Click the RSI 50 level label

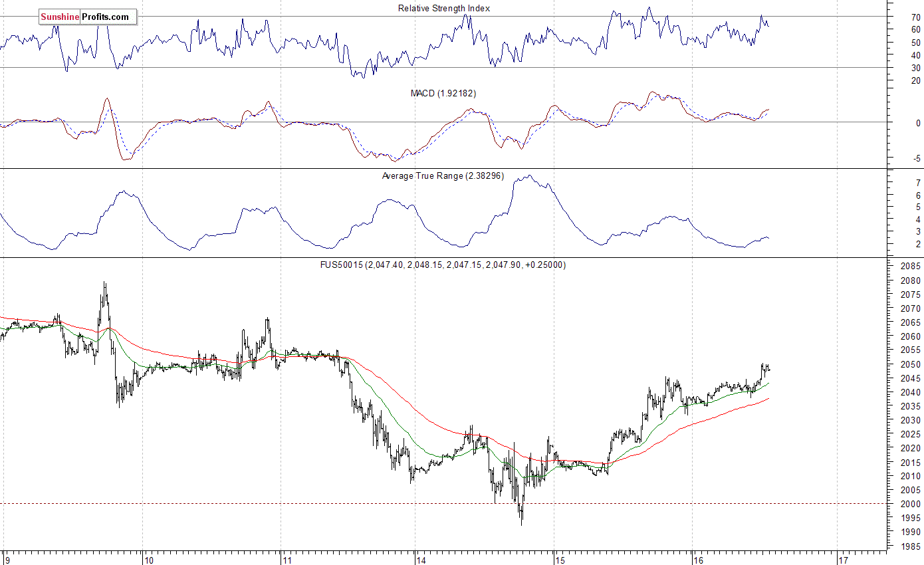click(916, 43)
